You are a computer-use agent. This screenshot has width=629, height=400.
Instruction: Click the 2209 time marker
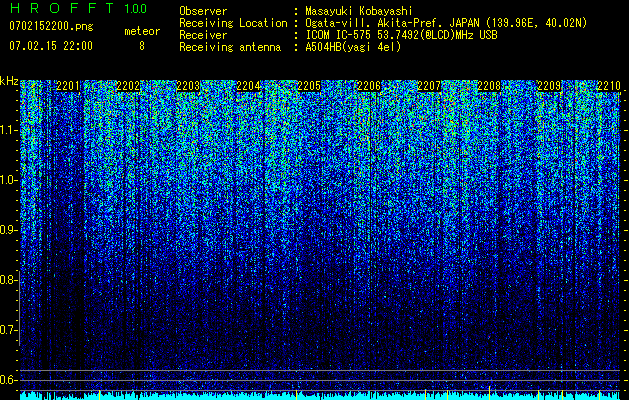coord(549,86)
